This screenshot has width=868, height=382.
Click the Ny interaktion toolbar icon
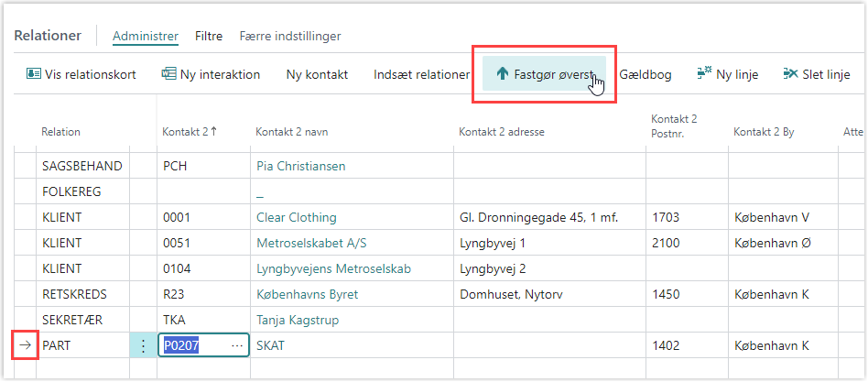click(x=168, y=74)
